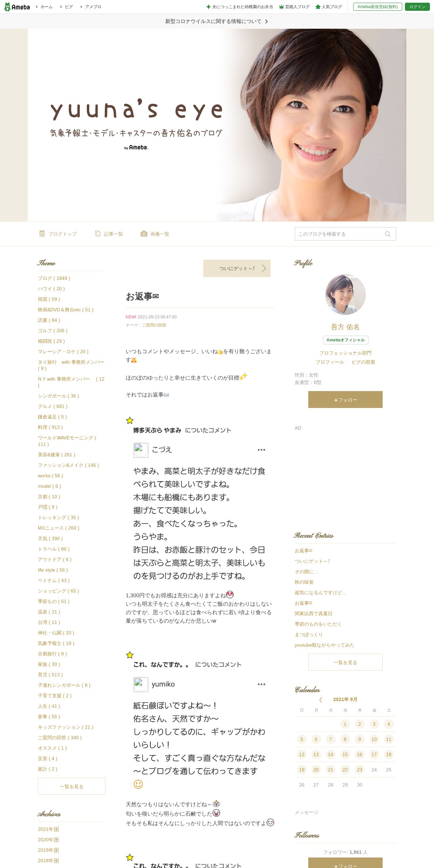This screenshot has width=434, height=868.
Task: Open the プロフェッショナル部門 link
Action: click(345, 353)
